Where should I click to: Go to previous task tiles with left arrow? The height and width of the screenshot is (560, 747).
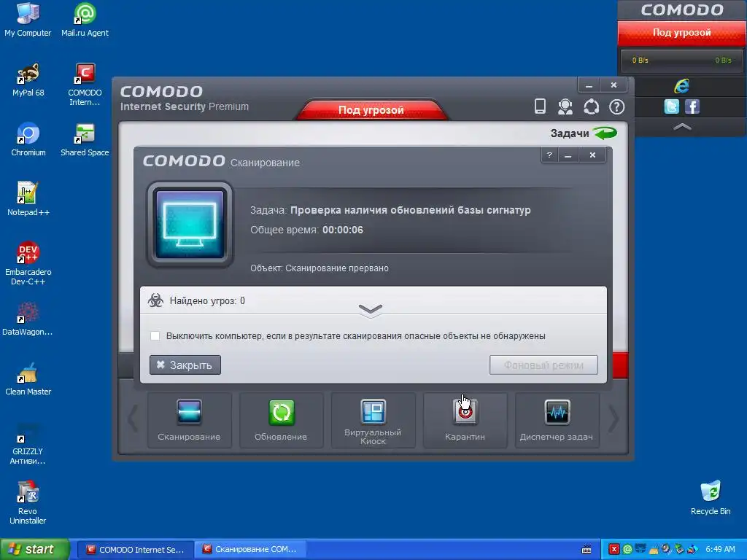pyautogui.click(x=133, y=419)
